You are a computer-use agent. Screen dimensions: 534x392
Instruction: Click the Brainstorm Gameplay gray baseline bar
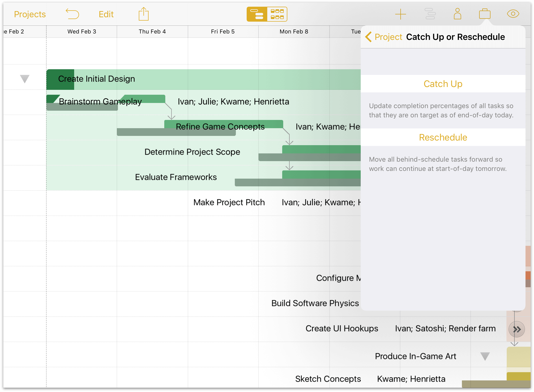tap(82, 107)
